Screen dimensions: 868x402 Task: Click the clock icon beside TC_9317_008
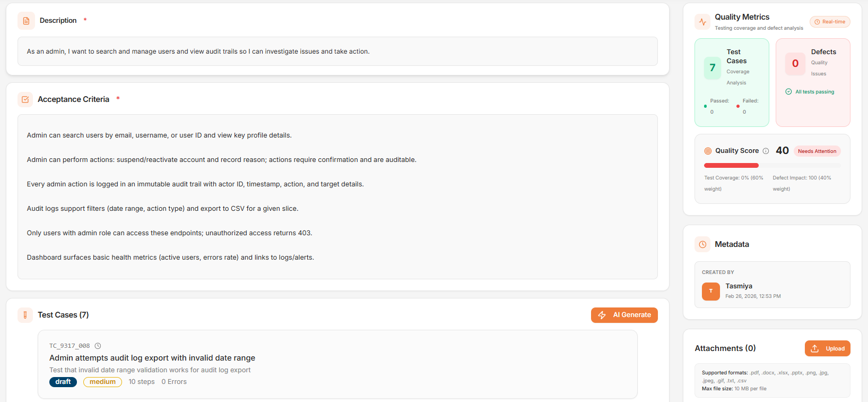(98, 346)
